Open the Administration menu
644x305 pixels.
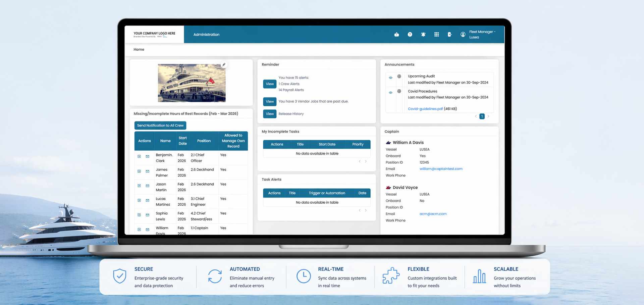(206, 35)
